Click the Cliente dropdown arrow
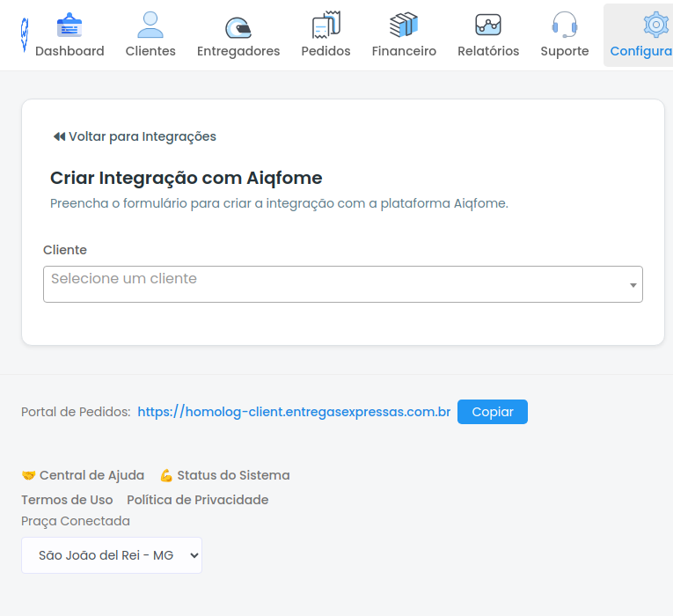Screen dimensions: 673x616 [x=633, y=285]
